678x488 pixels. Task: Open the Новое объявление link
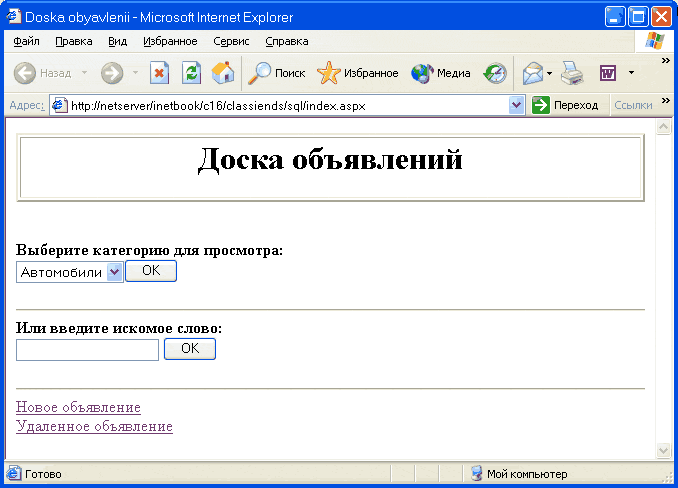coord(78,407)
